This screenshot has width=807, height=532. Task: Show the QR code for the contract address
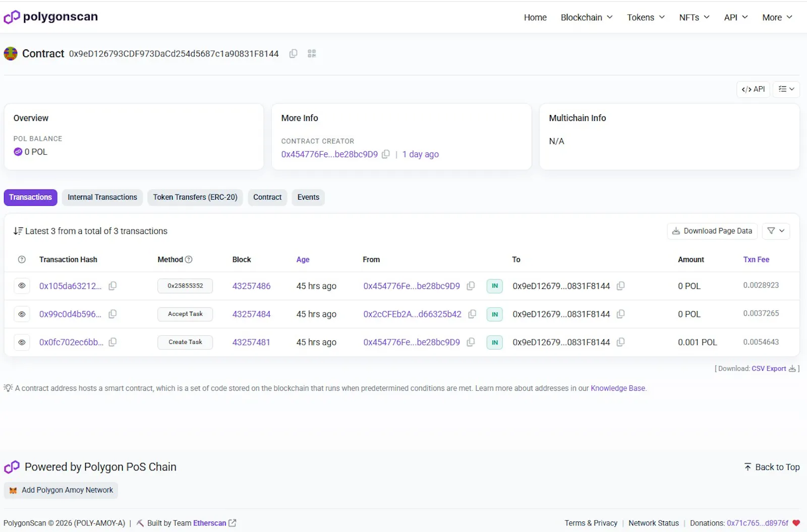coord(312,53)
